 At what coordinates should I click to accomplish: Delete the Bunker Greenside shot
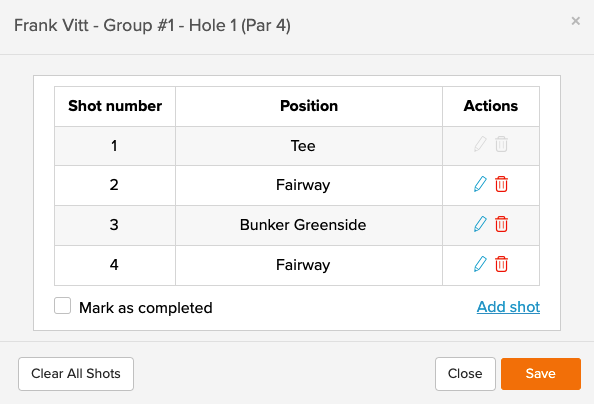coord(501,224)
